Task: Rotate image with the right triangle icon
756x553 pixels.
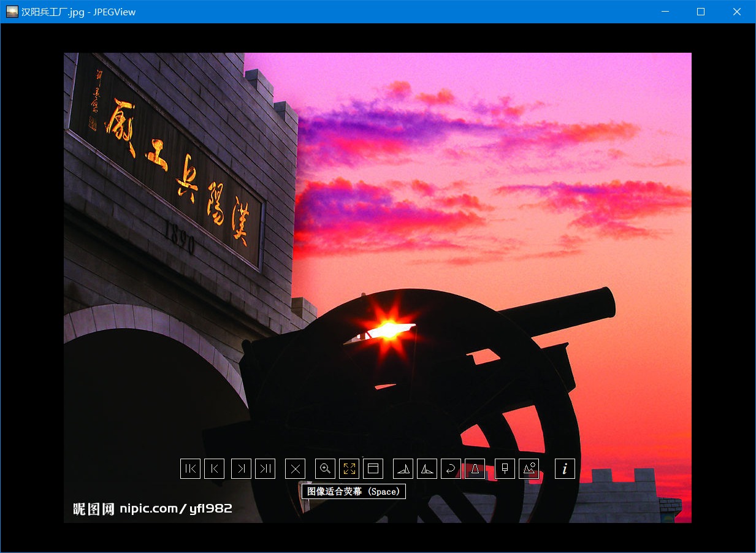Action: coord(427,469)
